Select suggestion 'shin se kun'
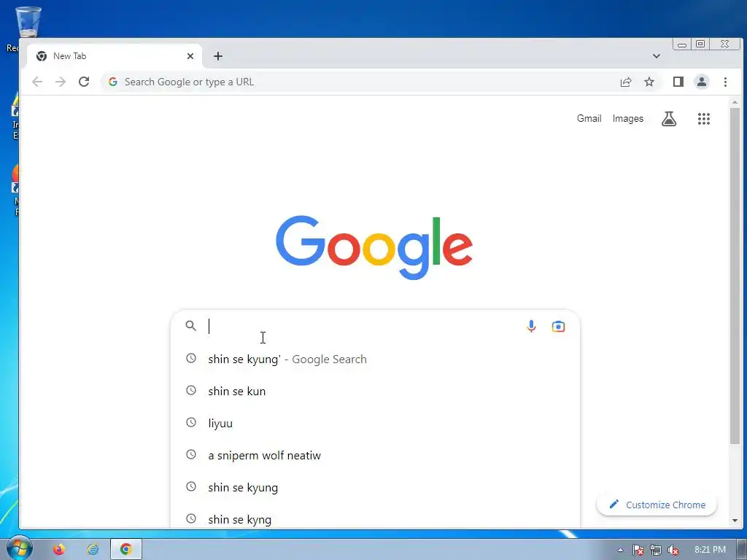747x560 pixels. pos(376,391)
